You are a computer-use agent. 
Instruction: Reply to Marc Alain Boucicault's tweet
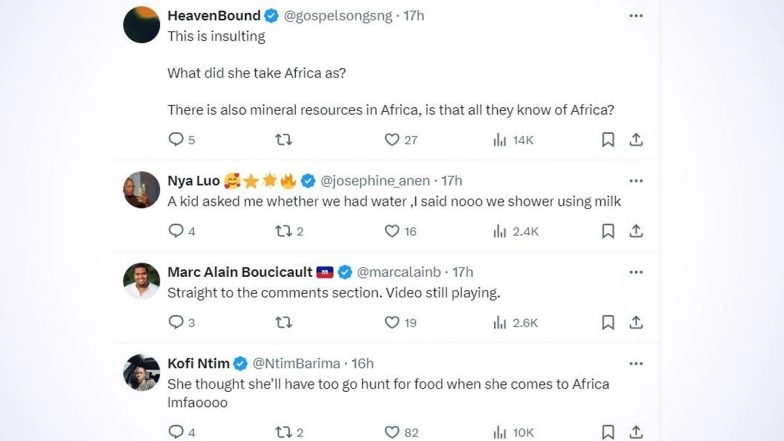point(176,322)
